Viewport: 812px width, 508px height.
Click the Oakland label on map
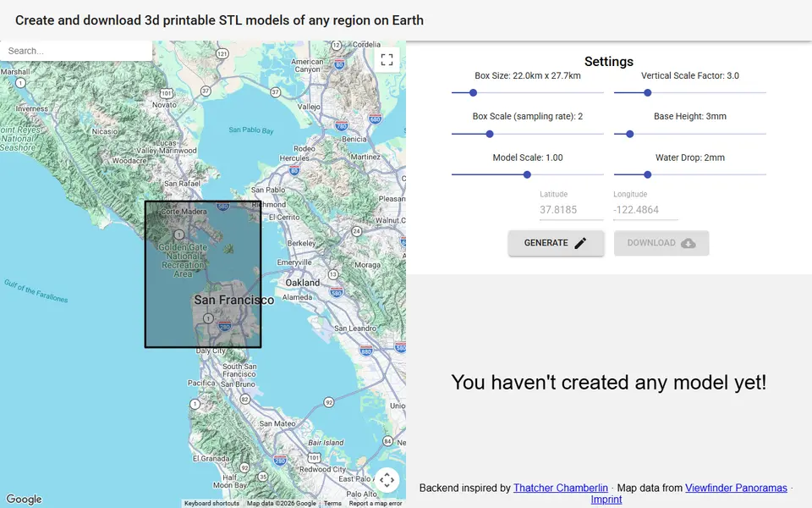click(x=303, y=283)
